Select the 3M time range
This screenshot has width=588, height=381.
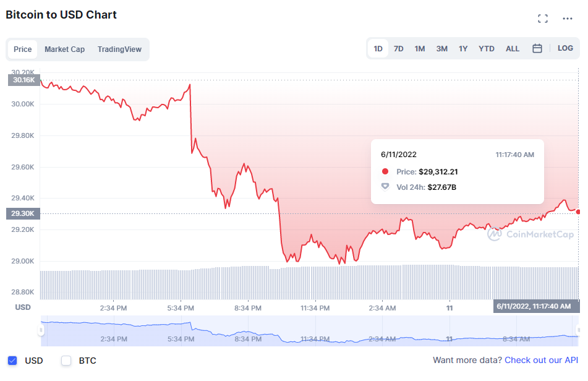click(x=441, y=49)
